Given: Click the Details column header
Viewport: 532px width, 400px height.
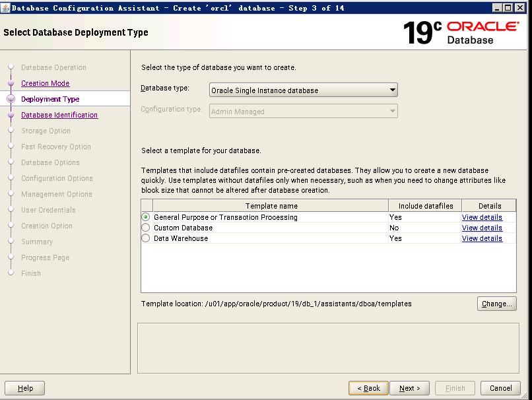Looking at the screenshot, I should [x=489, y=206].
